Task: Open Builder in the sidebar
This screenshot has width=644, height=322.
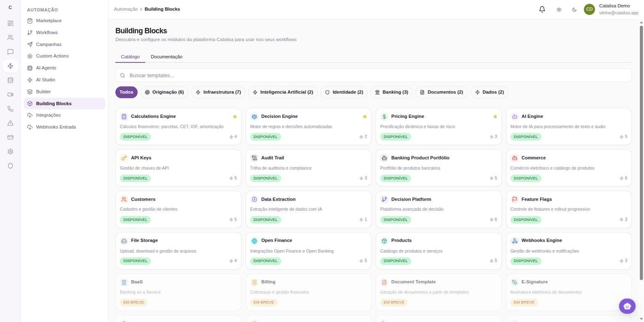Action: 64,92
